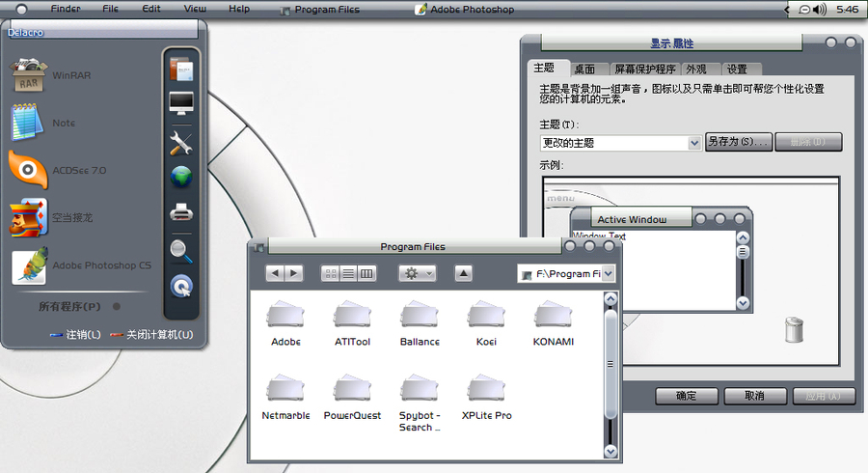Click 注销(L) log off
This screenshot has height=473, width=868.
pos(76,335)
